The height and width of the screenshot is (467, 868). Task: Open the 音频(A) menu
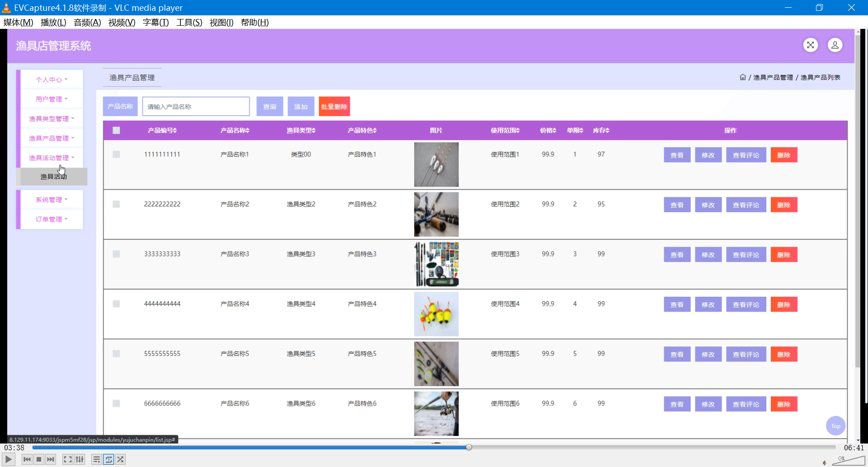click(x=87, y=23)
